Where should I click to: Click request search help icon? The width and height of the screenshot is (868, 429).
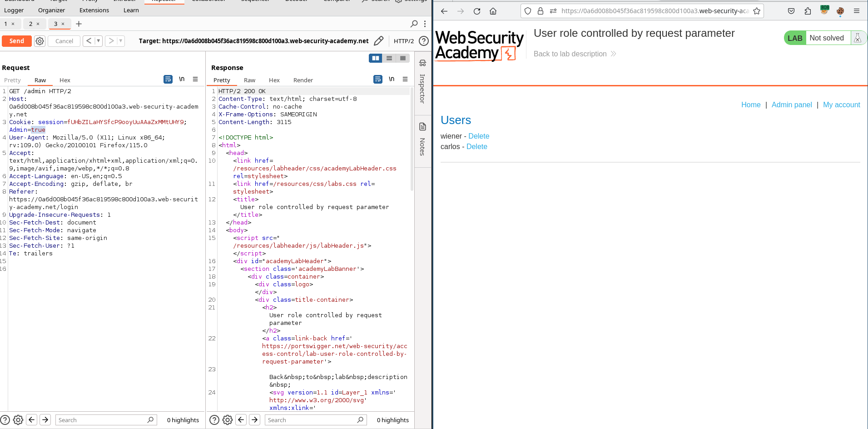point(5,420)
